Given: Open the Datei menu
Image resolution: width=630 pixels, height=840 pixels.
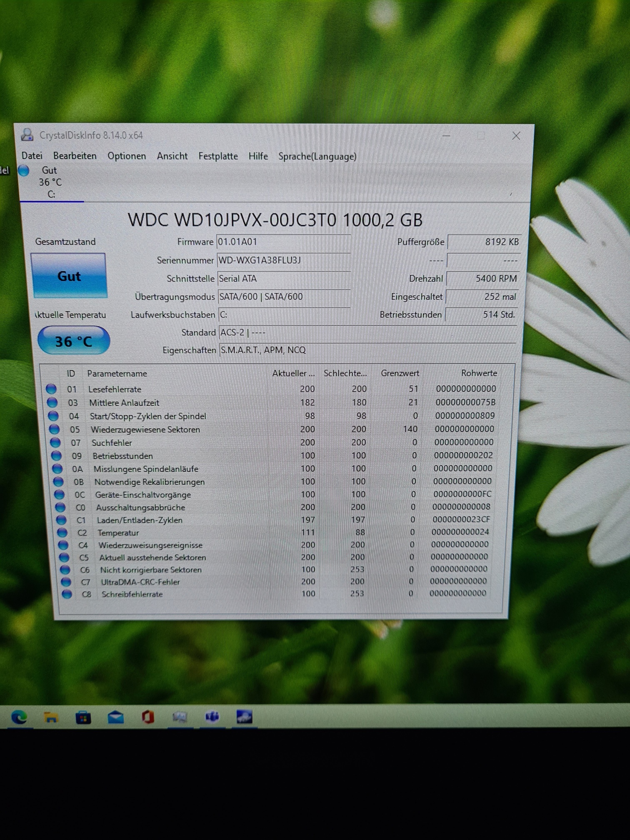Looking at the screenshot, I should point(32,156).
